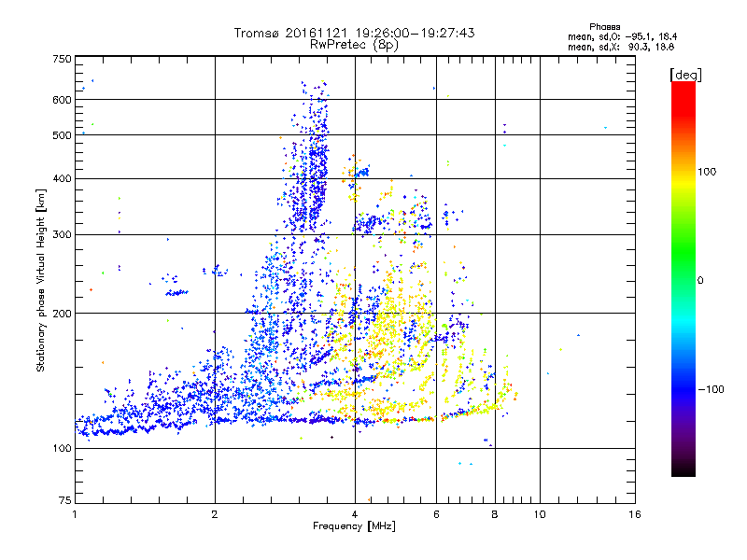Click the colorbar tick label "-100"

pyautogui.click(x=711, y=389)
